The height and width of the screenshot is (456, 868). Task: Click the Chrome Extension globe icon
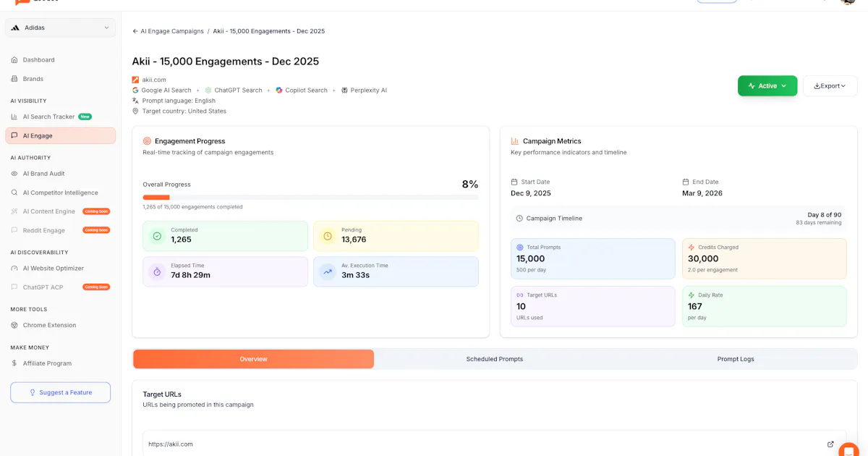coord(14,326)
